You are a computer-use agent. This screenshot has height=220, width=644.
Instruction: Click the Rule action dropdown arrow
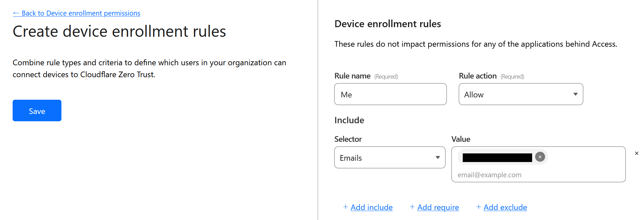(x=575, y=94)
